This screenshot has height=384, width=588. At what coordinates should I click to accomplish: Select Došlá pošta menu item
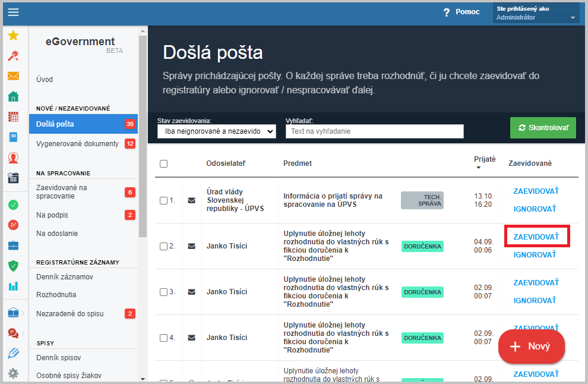(83, 124)
